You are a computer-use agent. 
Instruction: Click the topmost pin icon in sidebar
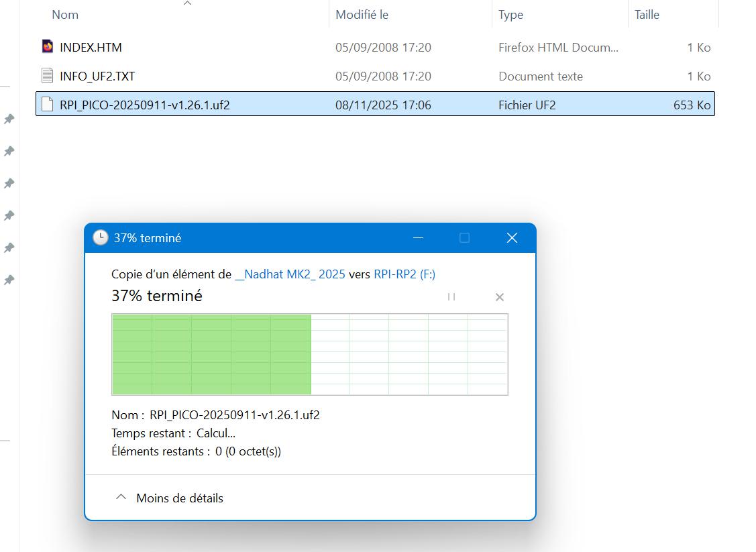(9, 119)
